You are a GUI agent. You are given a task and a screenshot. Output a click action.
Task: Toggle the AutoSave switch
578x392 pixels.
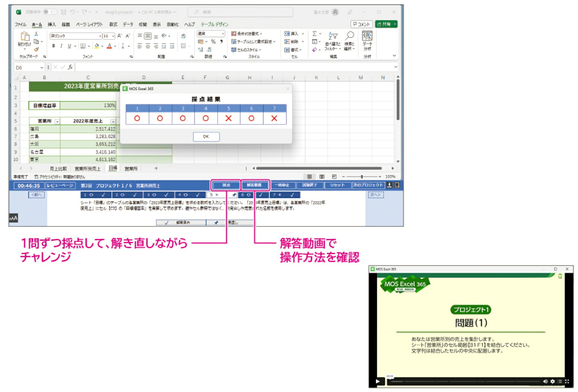[x=50, y=12]
